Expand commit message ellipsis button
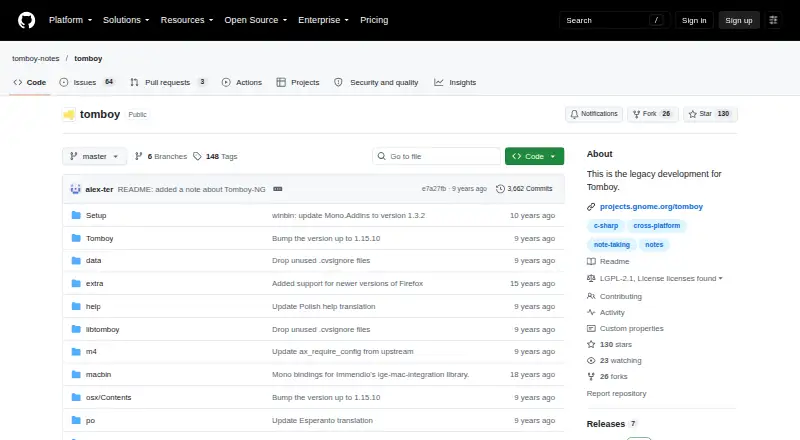 tap(278, 189)
